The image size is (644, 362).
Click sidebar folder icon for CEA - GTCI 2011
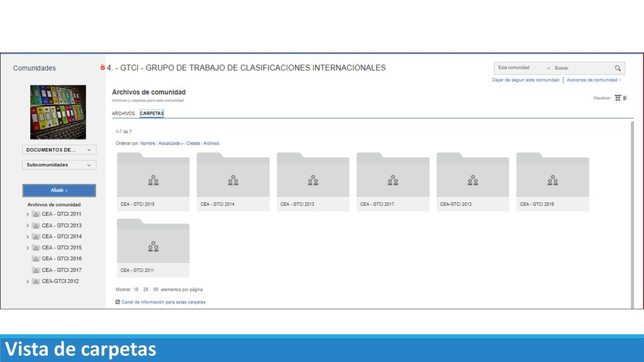[36, 214]
